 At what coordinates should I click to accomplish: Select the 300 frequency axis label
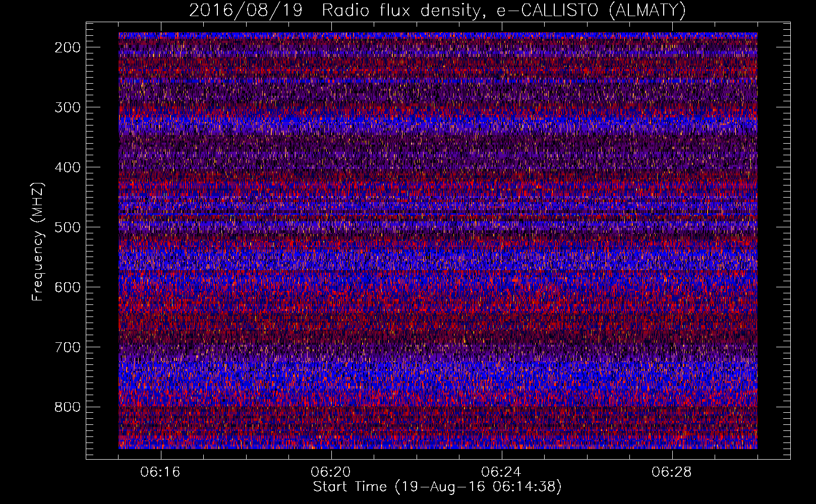click(x=67, y=107)
